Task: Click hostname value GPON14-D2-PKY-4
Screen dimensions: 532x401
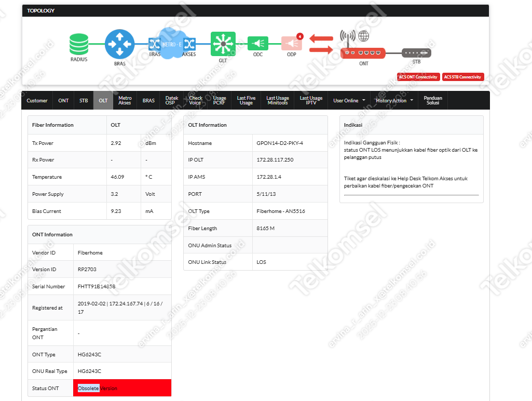Action: (280, 143)
